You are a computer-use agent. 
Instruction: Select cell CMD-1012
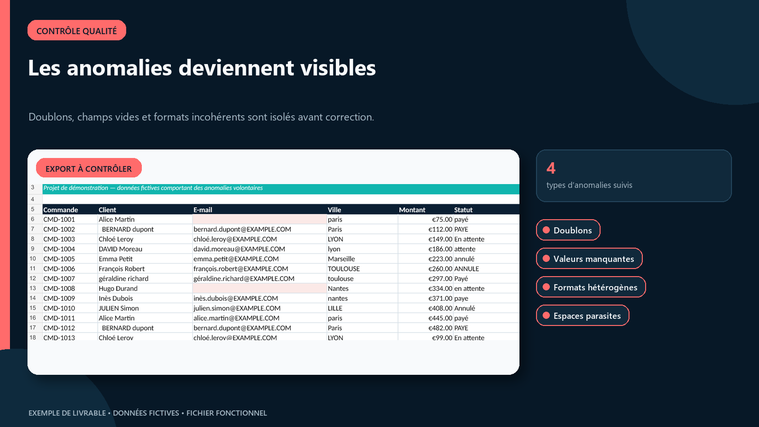coord(70,328)
